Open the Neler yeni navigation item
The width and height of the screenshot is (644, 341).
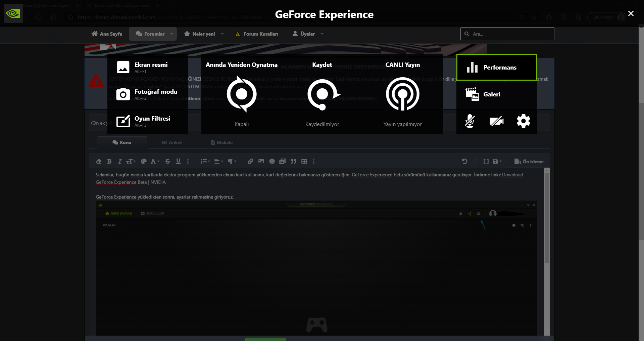[x=199, y=34]
